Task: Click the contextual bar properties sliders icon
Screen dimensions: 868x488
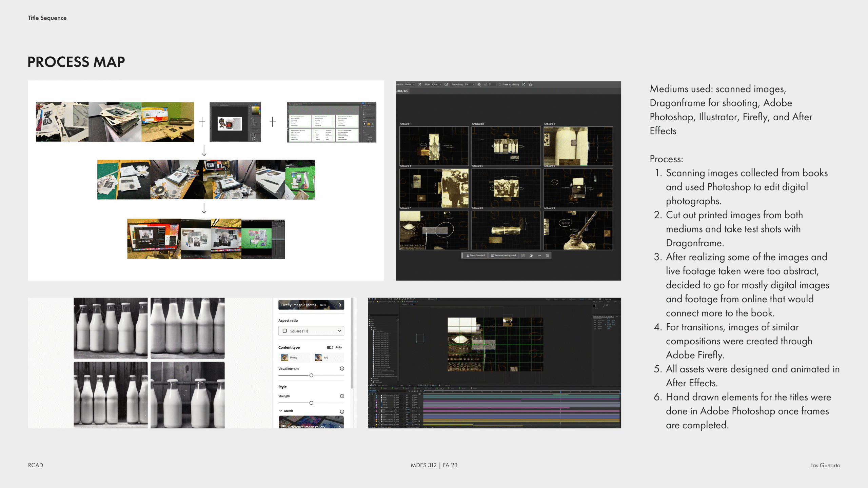Action: click(x=547, y=256)
